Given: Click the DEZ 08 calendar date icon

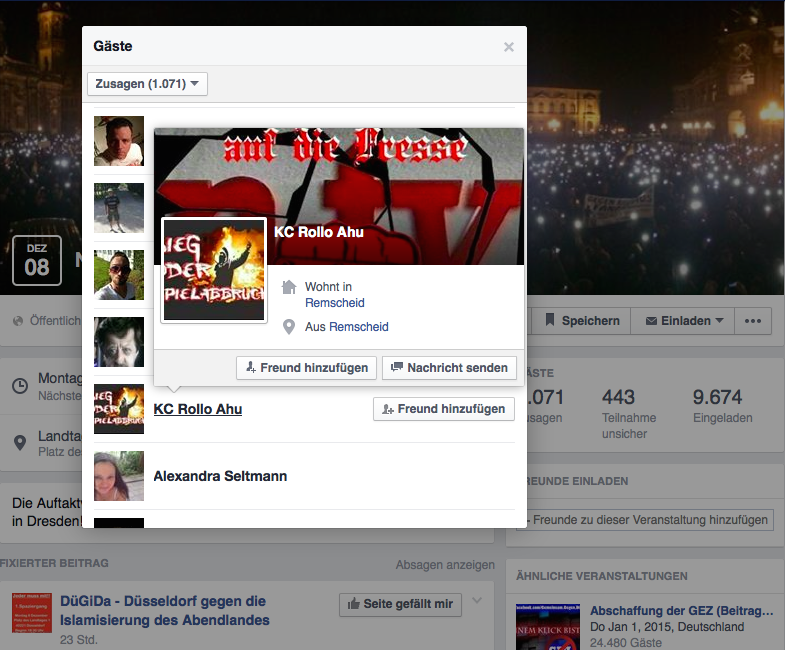Looking at the screenshot, I should tap(37, 259).
